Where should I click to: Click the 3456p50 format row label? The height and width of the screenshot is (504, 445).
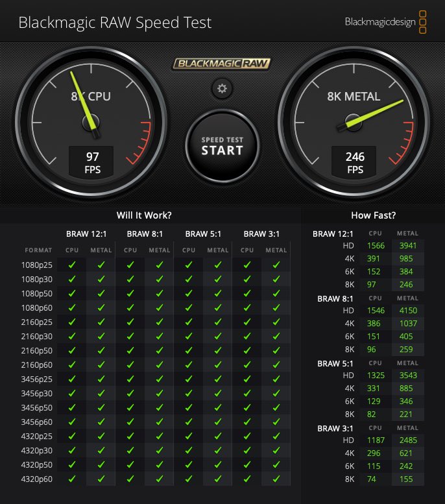pos(37,408)
